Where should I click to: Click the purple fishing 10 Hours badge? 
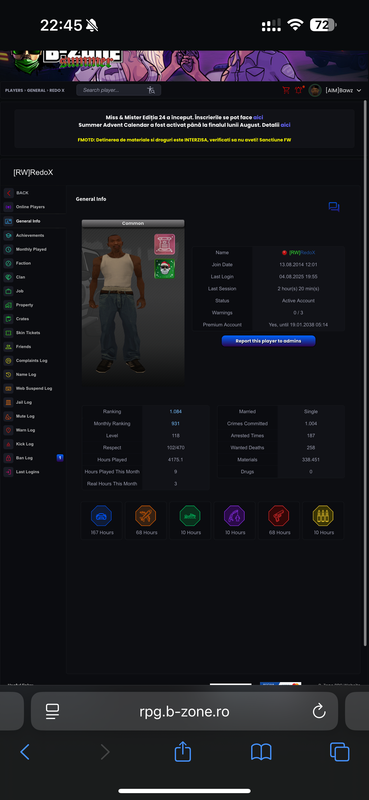click(x=235, y=520)
